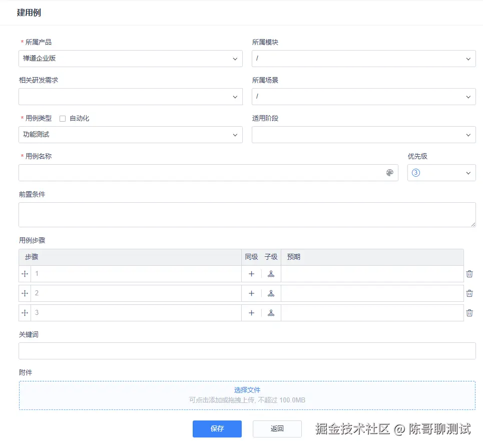Image resolution: width=483 pixels, height=448 pixels.
Task: Open the color palette for 用例名称
Action: coord(389,173)
